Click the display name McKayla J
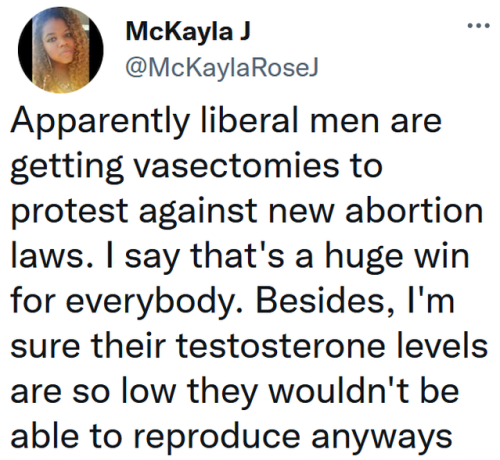 pyautogui.click(x=188, y=33)
